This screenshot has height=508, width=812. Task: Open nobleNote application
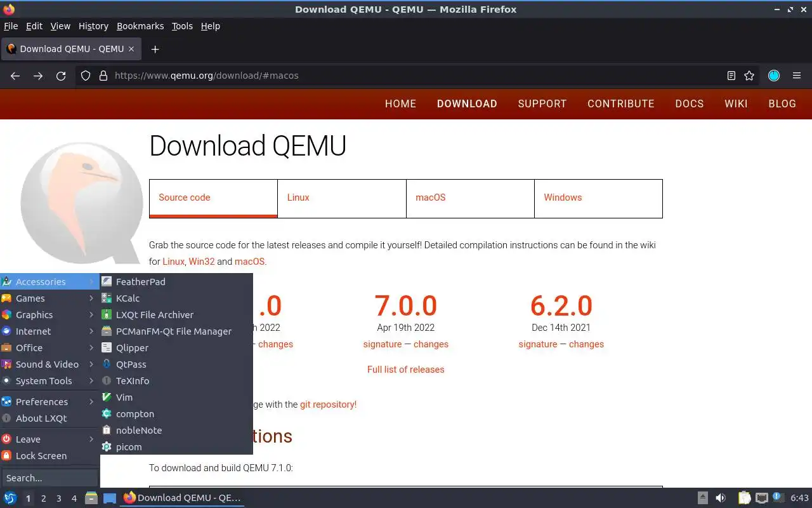coord(176,431)
